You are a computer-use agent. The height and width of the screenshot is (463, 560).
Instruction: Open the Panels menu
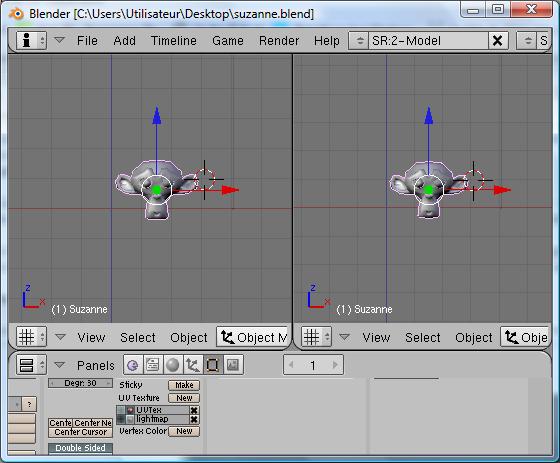tap(96, 365)
